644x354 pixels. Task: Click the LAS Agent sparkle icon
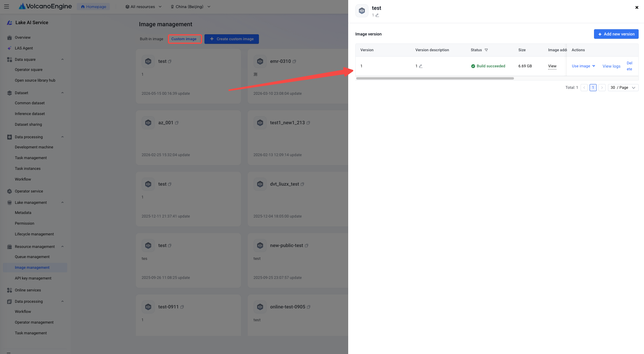[10, 48]
